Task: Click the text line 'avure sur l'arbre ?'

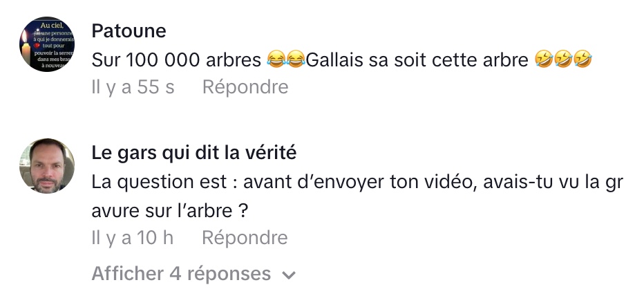Action: [x=169, y=211]
